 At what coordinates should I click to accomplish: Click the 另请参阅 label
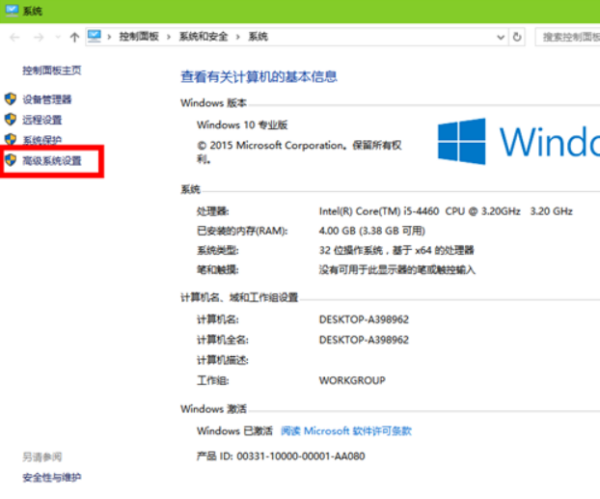point(42,457)
